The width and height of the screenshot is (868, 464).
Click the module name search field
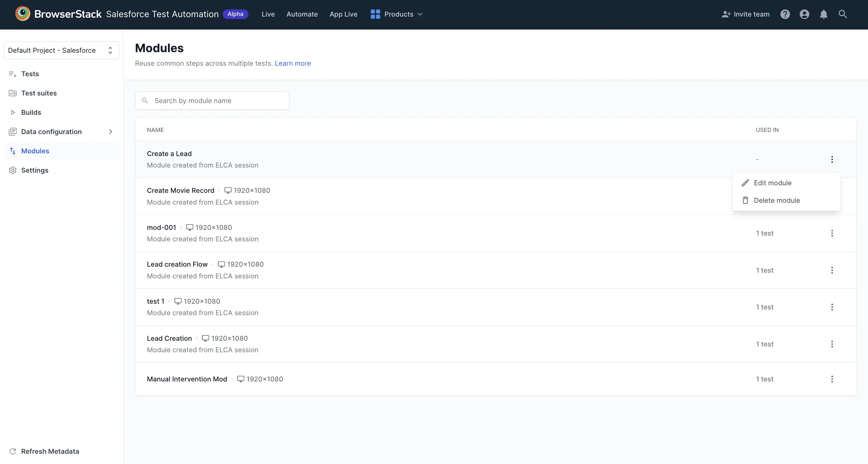[x=212, y=100]
